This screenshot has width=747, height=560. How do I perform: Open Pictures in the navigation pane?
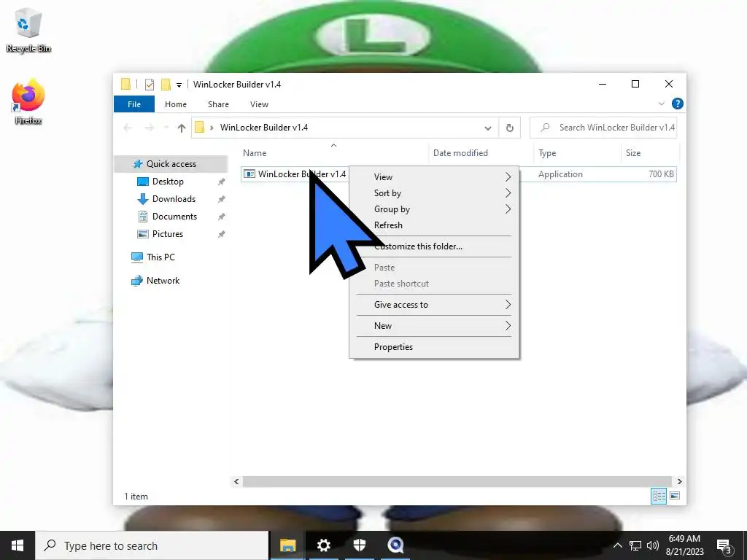coord(168,234)
